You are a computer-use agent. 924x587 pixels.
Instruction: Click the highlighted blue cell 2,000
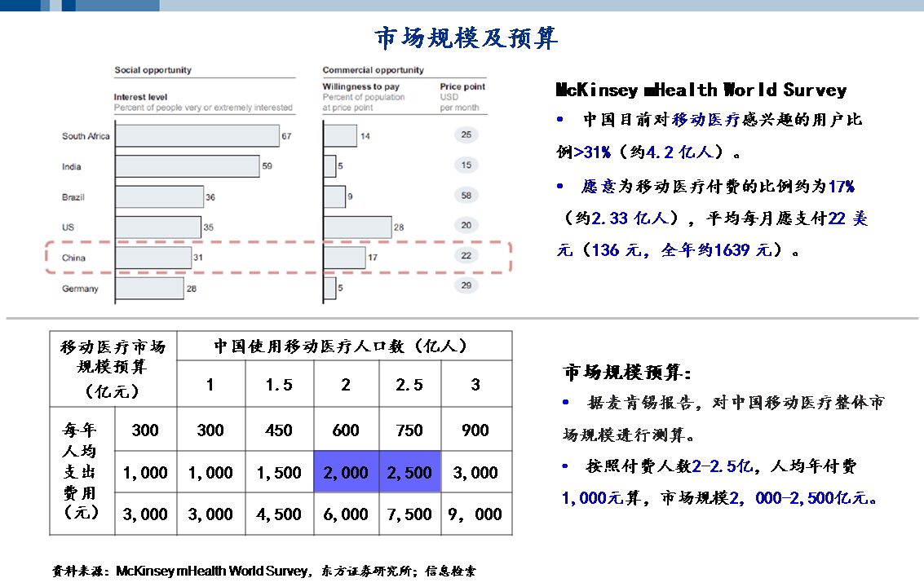(x=346, y=471)
